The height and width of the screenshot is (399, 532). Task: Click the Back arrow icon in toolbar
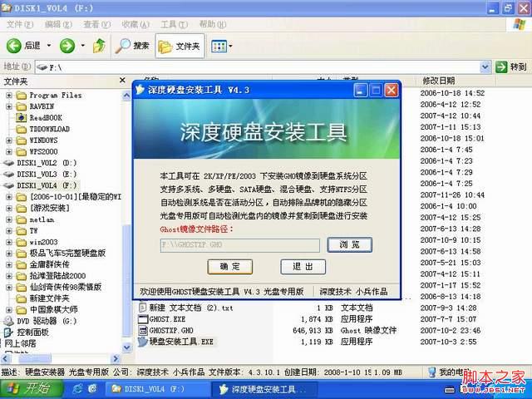(14, 46)
